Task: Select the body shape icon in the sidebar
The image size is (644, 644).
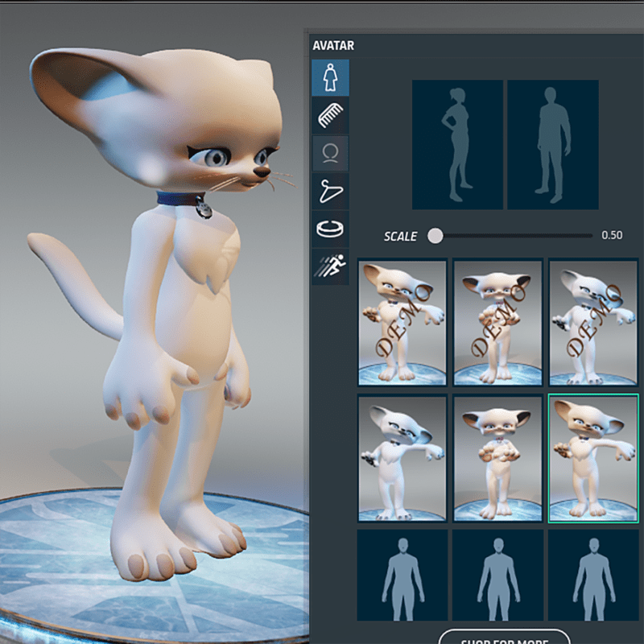Action: 330,78
